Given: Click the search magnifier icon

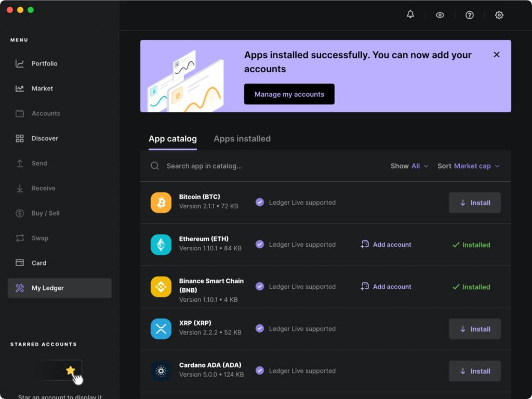Looking at the screenshot, I should coord(155,166).
